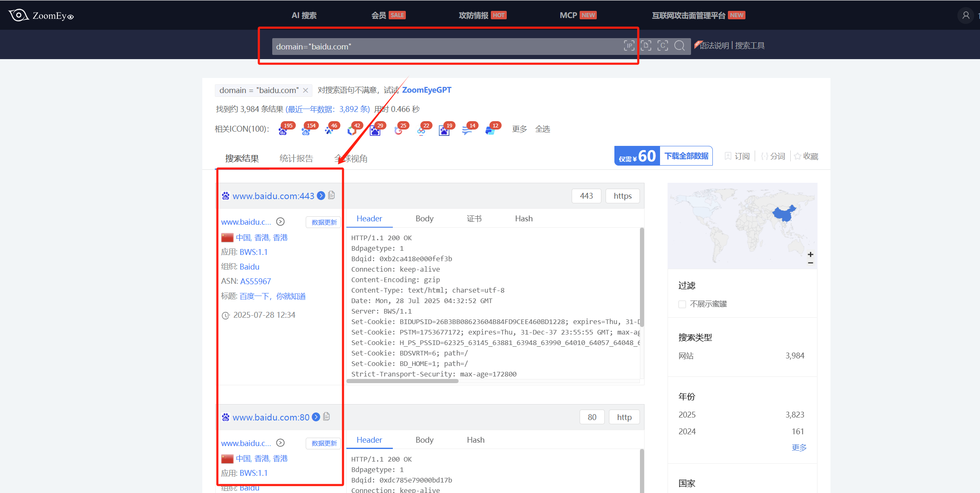Switch to 搜索结果 tab
The image size is (980, 493).
coord(242,159)
